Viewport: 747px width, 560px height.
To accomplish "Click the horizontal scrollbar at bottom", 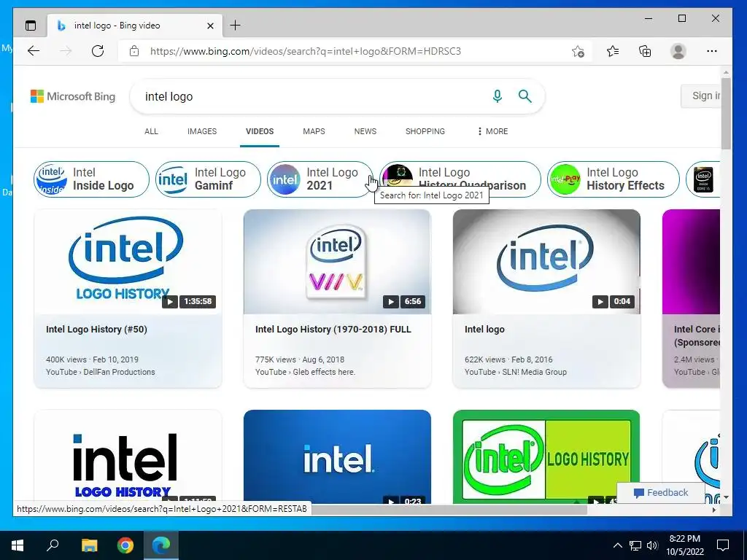I will [449, 510].
